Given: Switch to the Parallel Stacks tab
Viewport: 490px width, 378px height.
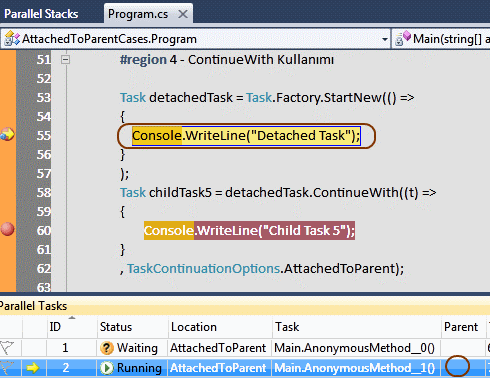Looking at the screenshot, I should [41, 14].
